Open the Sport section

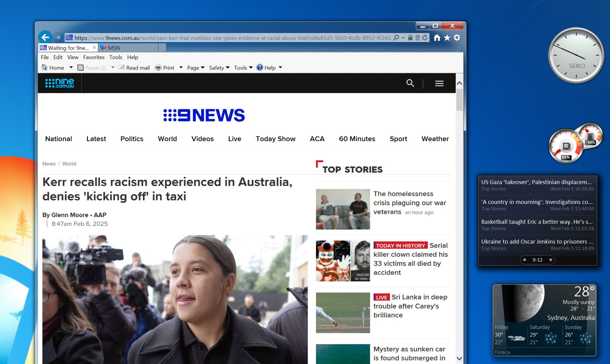tap(398, 139)
